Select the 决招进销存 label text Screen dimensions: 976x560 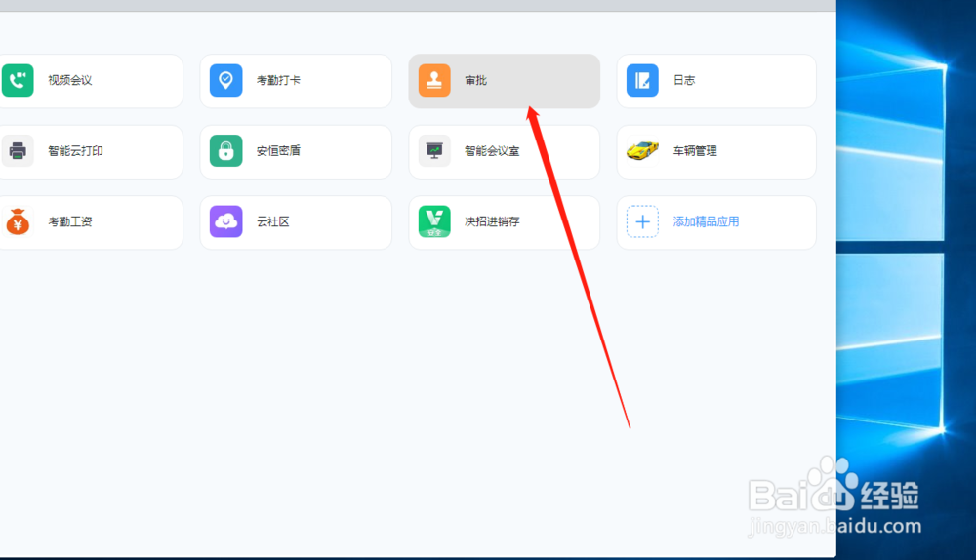[x=492, y=221]
